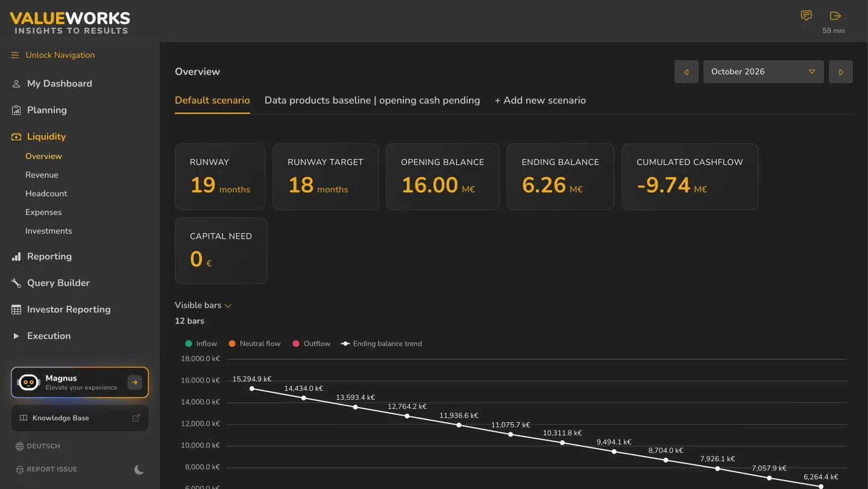
Task: Open Investments under Liquidity
Action: click(x=49, y=231)
